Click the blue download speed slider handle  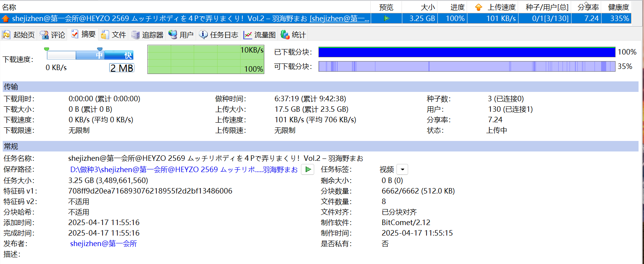click(99, 49)
